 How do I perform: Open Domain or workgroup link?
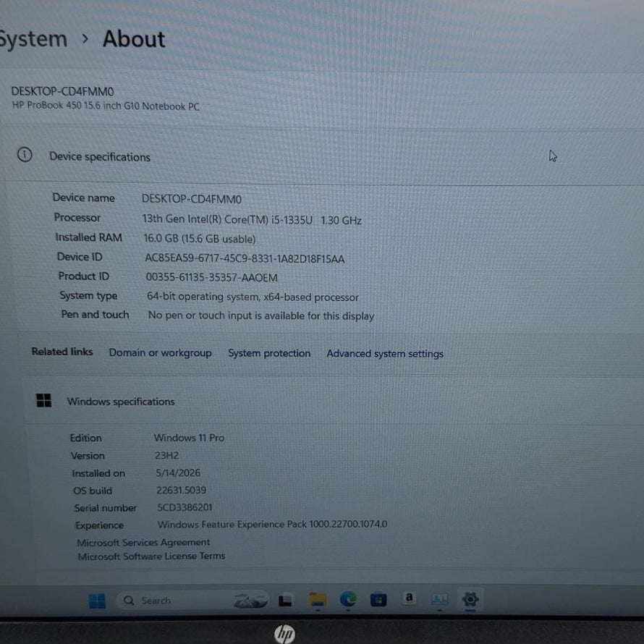coord(161,353)
